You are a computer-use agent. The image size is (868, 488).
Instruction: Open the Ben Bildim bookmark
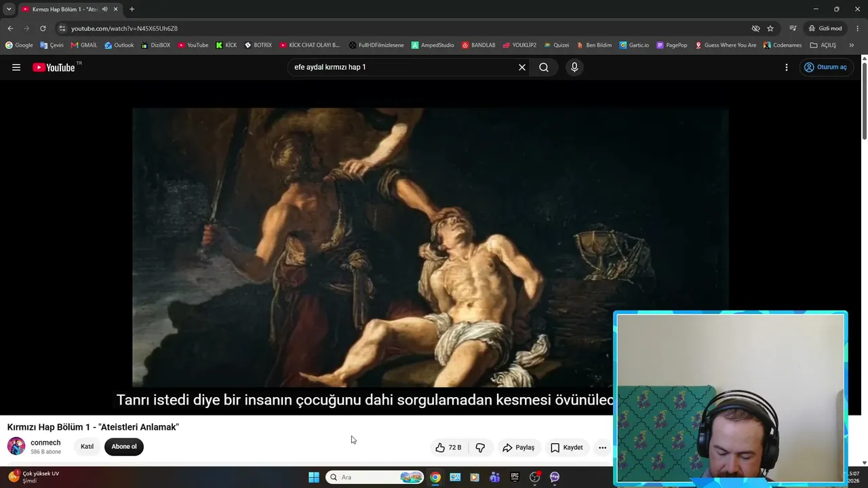tap(594, 45)
